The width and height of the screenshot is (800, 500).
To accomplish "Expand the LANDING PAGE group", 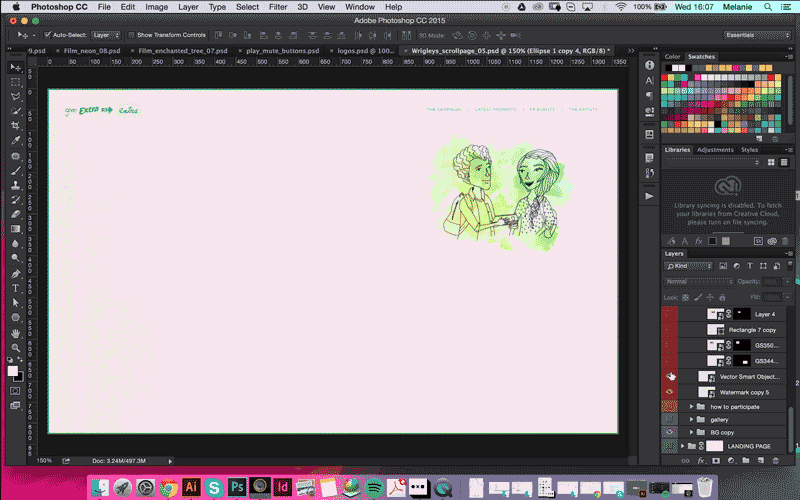I will (683, 446).
